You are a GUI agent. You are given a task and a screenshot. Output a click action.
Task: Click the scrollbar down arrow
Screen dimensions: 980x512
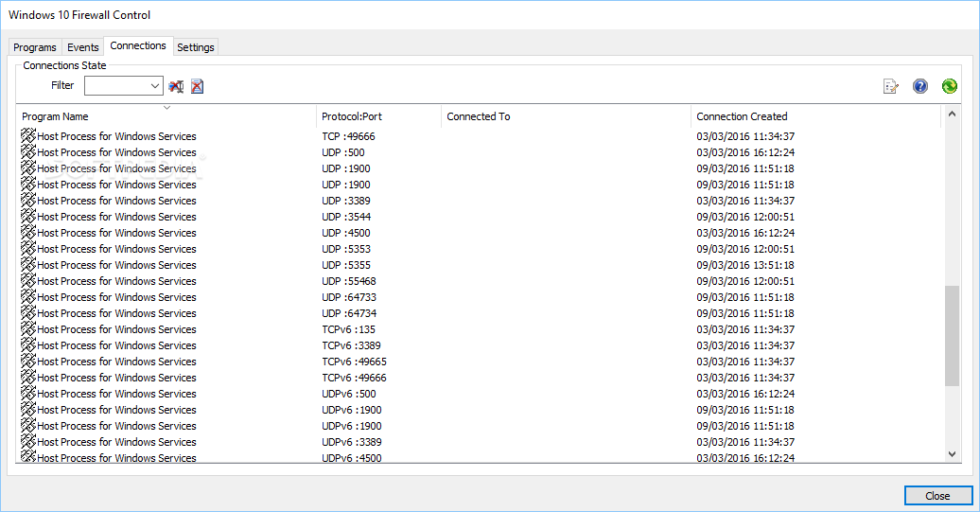(x=952, y=454)
